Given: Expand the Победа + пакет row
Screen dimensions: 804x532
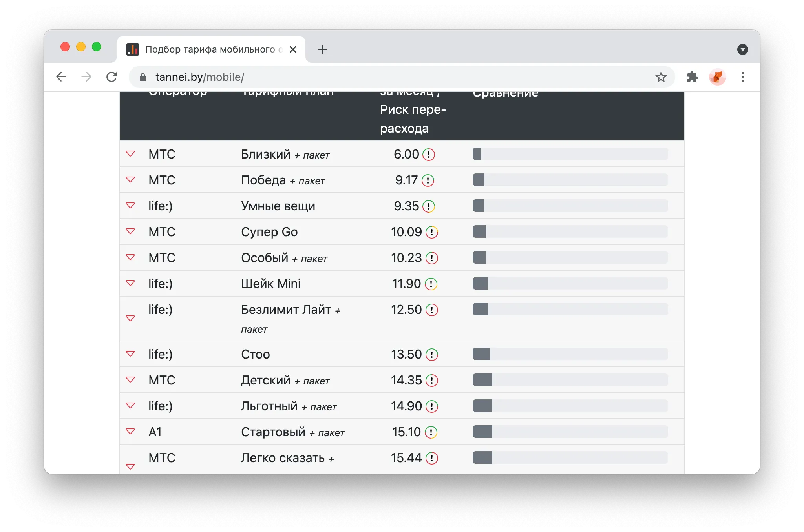Looking at the screenshot, I should [x=130, y=179].
